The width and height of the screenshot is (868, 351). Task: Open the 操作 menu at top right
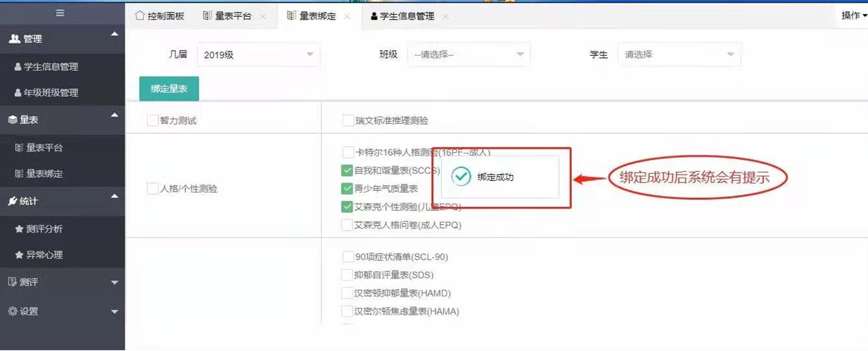(853, 16)
